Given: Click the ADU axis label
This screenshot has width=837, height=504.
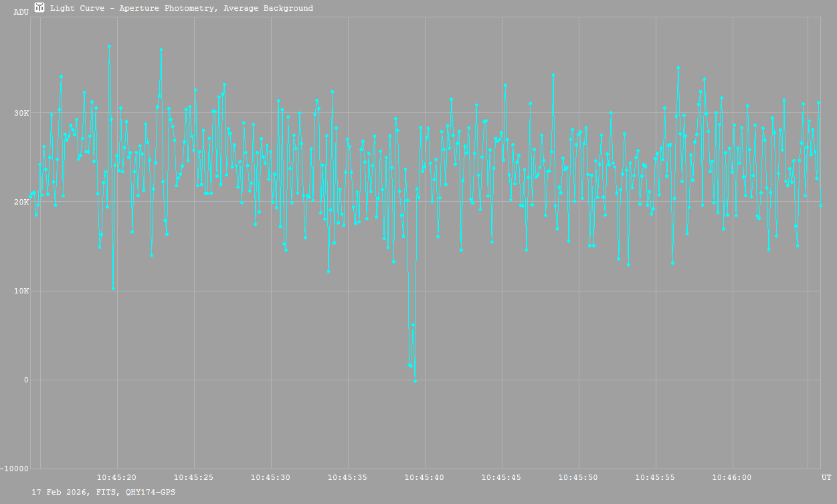Looking at the screenshot, I should pyautogui.click(x=21, y=12).
